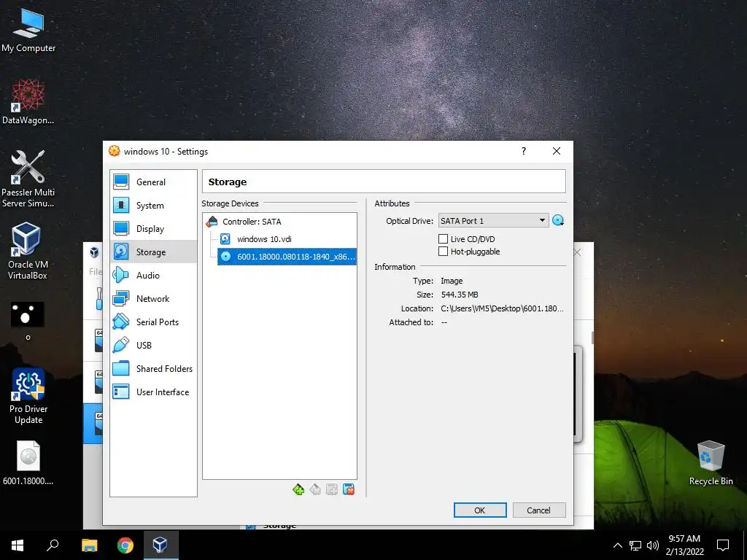Select the Recycle Bin icon
The image size is (747, 560).
711,463
